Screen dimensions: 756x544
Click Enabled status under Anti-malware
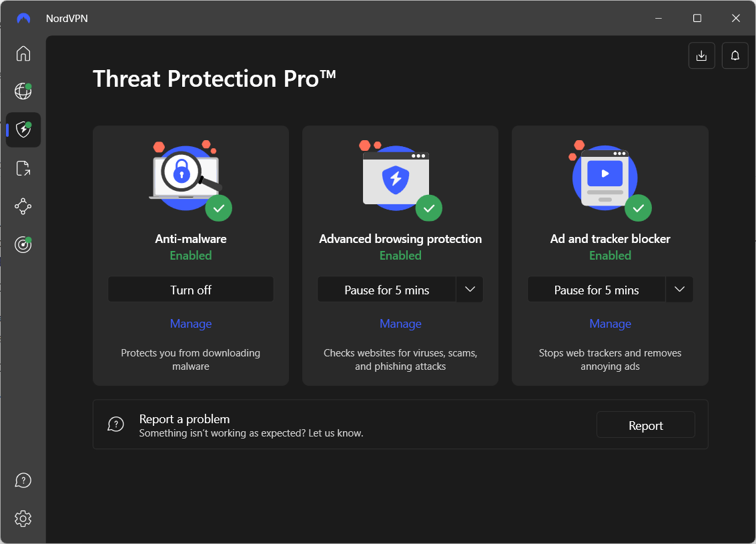point(190,256)
